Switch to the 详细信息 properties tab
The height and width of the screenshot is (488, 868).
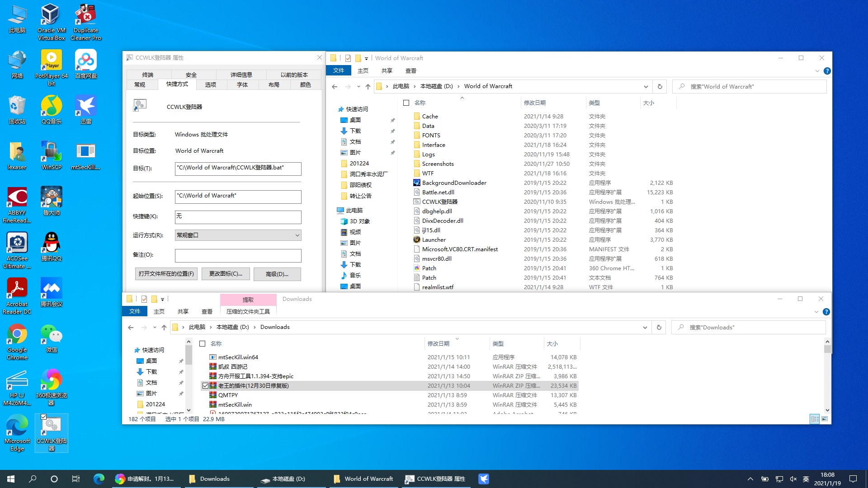pyautogui.click(x=241, y=75)
